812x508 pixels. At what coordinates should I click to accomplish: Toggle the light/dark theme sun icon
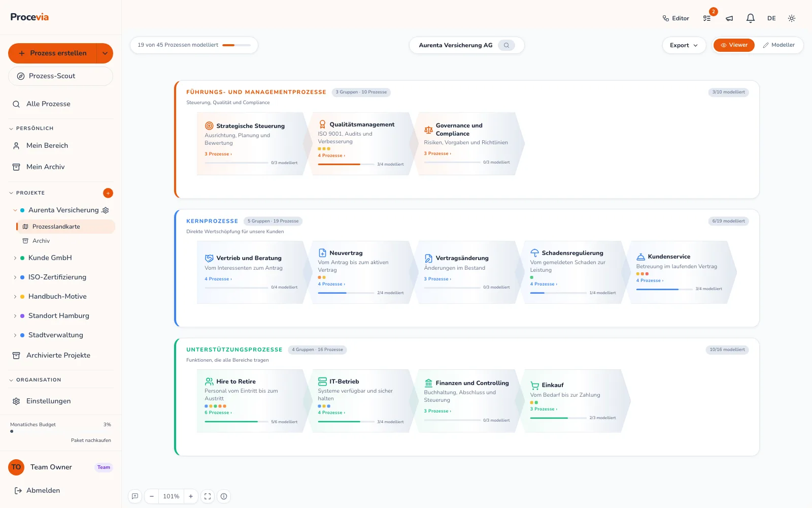click(x=791, y=18)
